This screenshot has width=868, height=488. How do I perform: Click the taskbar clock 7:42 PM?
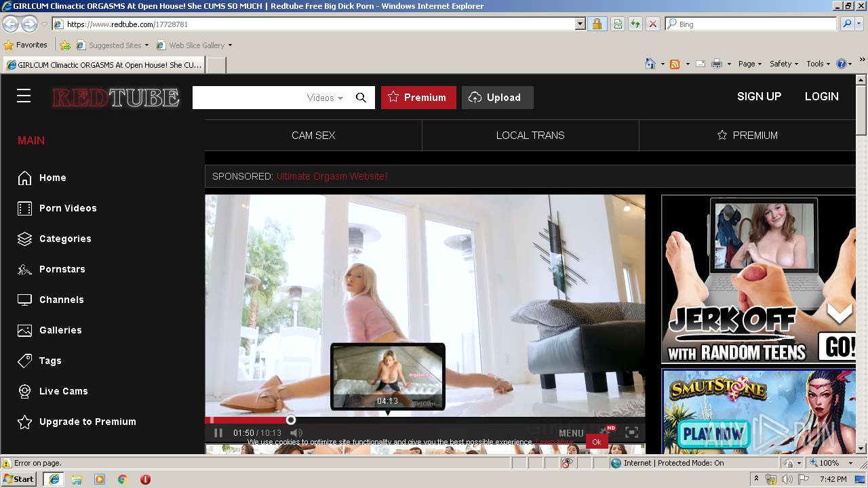tap(833, 479)
